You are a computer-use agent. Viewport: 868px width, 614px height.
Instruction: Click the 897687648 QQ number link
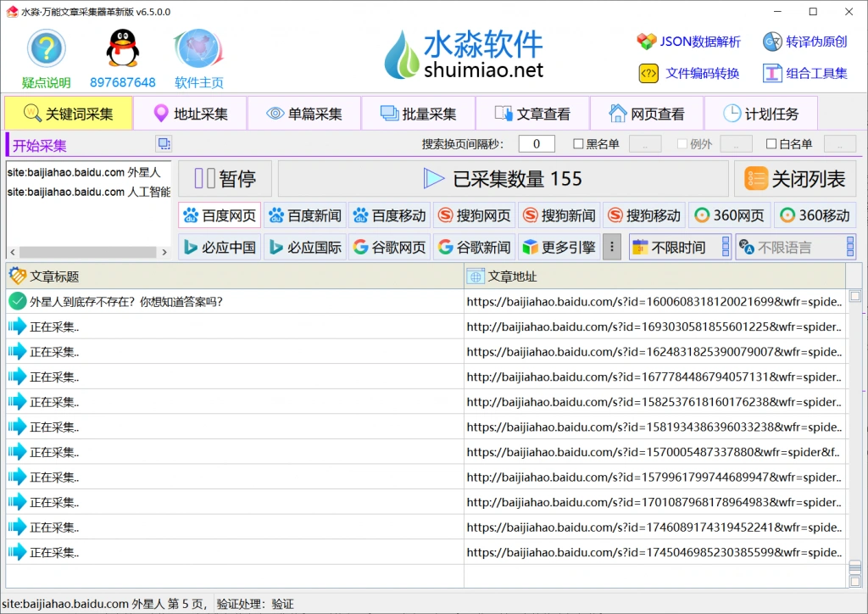(x=122, y=82)
